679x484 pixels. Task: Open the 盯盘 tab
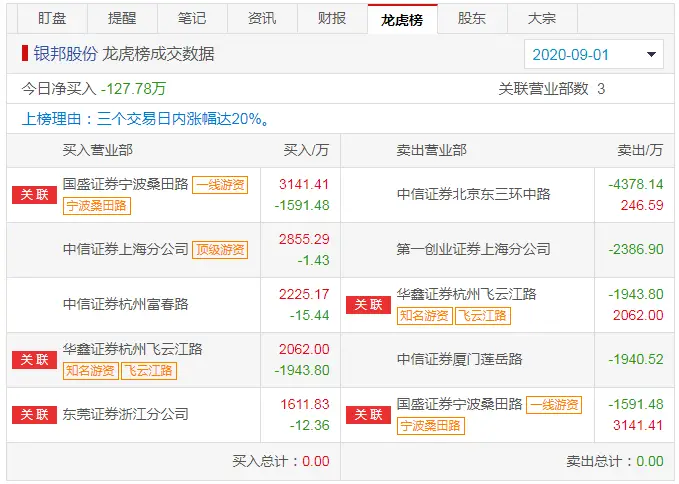[52, 18]
